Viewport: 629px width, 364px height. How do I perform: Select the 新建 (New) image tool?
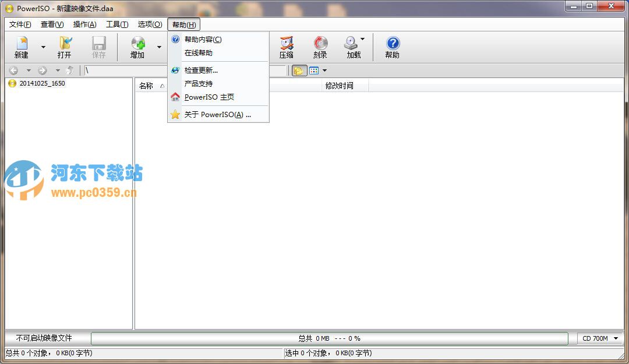[20, 47]
